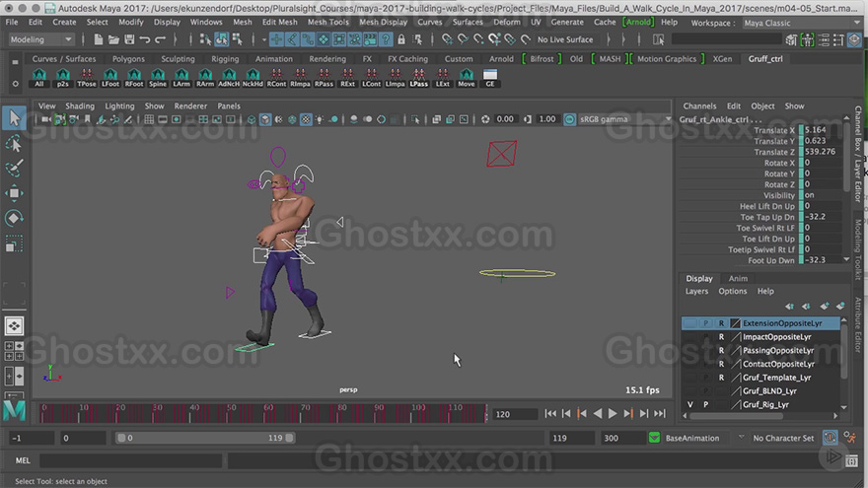Click the LArm shelf icon
This screenshot has height=488, width=868.
pyautogui.click(x=181, y=78)
